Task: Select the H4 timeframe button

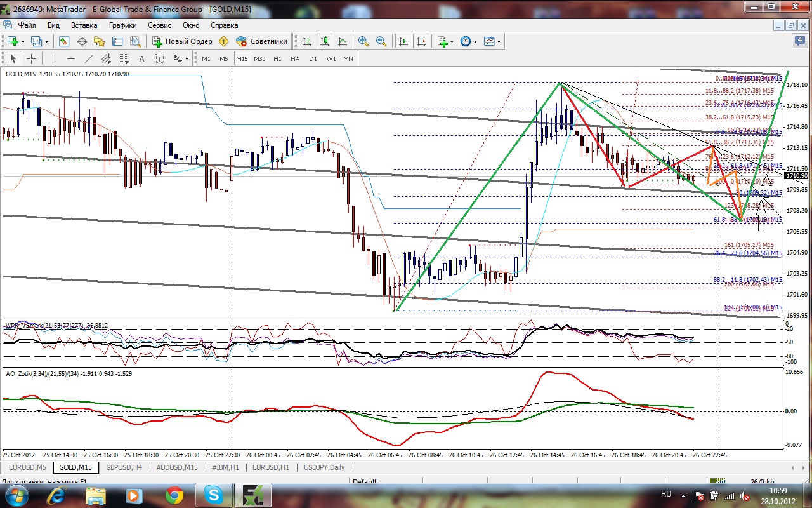Action: click(x=295, y=58)
